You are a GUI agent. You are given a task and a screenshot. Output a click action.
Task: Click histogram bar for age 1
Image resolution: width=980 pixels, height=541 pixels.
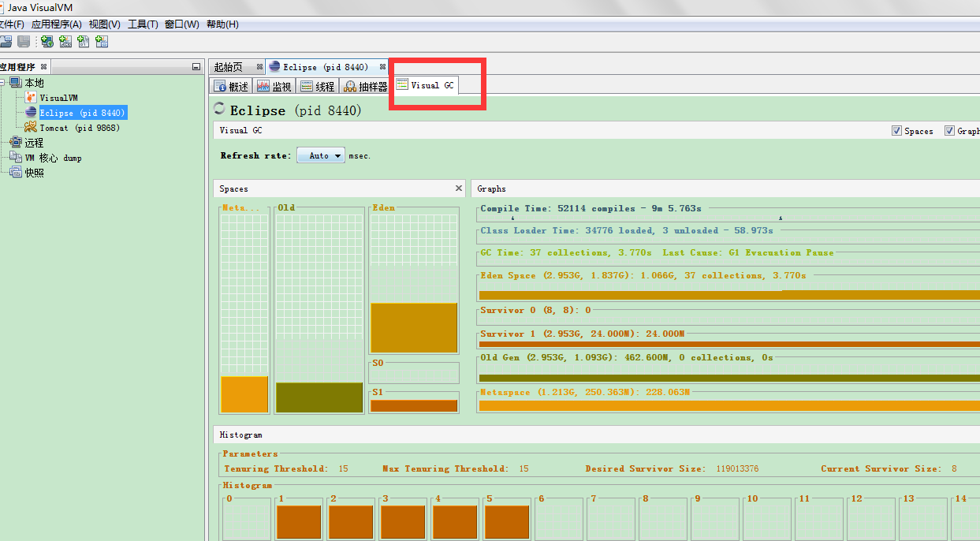click(x=299, y=521)
